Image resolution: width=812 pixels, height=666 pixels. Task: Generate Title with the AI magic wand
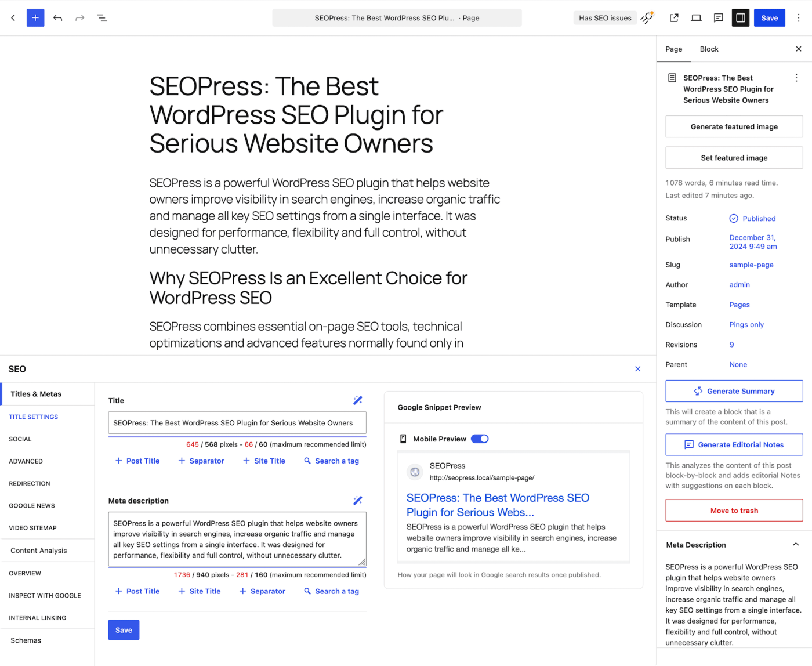click(x=358, y=400)
